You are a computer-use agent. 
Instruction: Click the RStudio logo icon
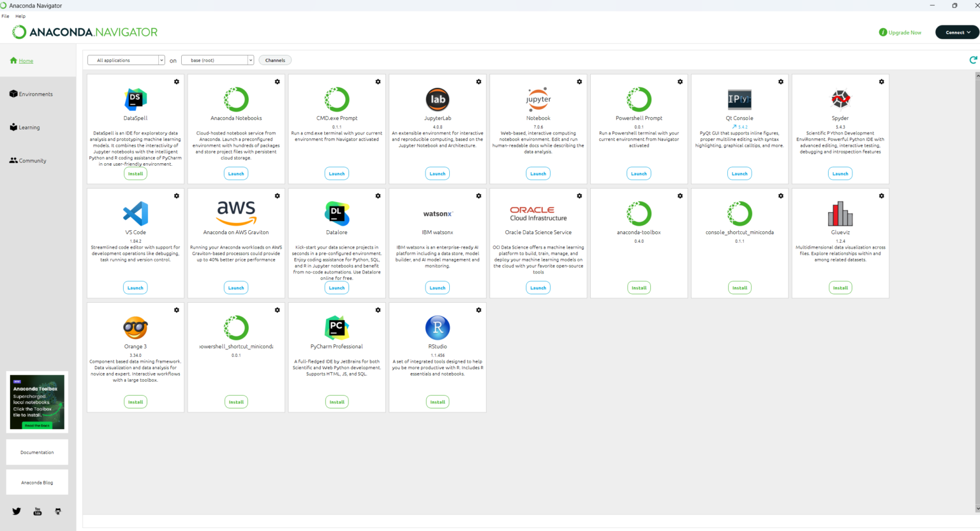[x=438, y=328]
